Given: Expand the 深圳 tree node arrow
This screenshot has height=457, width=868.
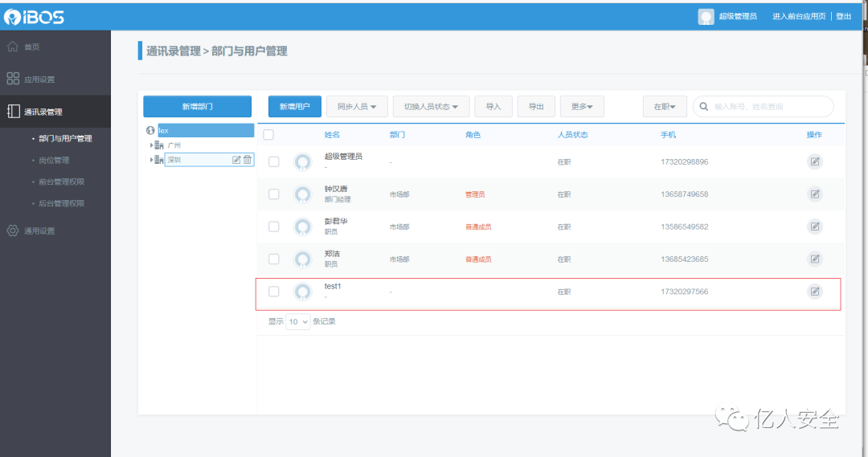Looking at the screenshot, I should tap(151, 159).
